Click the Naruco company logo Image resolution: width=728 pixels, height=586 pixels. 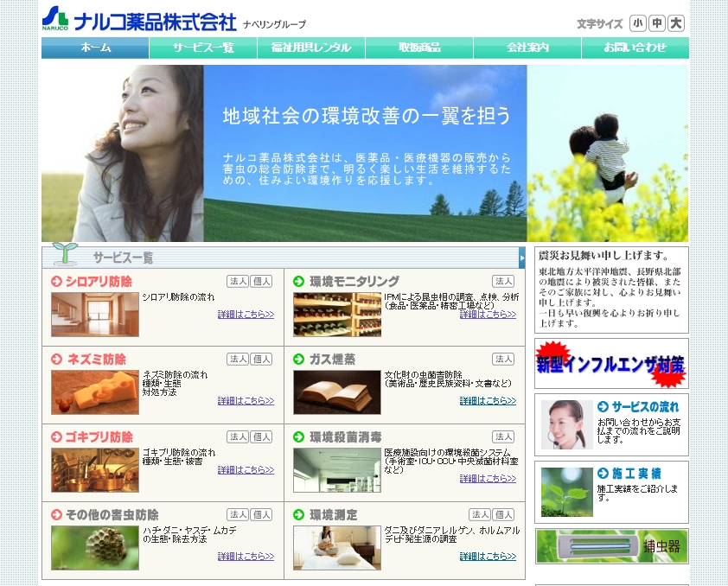coord(138,19)
